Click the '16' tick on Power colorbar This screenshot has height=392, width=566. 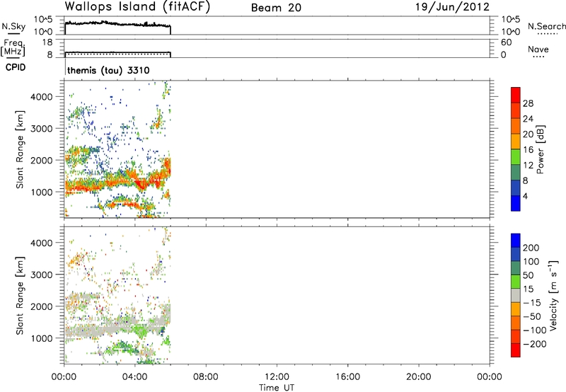[528, 150]
